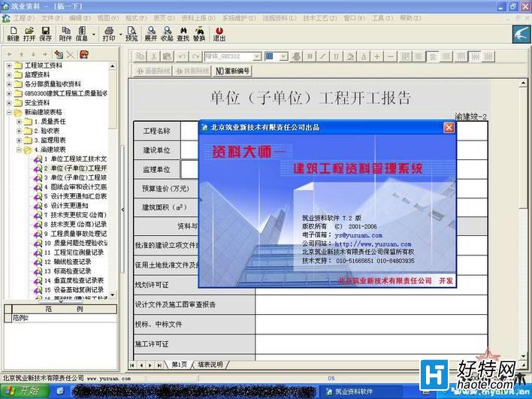
Task: Open the font name 楷体_GB2312 dropdown
Action: 257,56
